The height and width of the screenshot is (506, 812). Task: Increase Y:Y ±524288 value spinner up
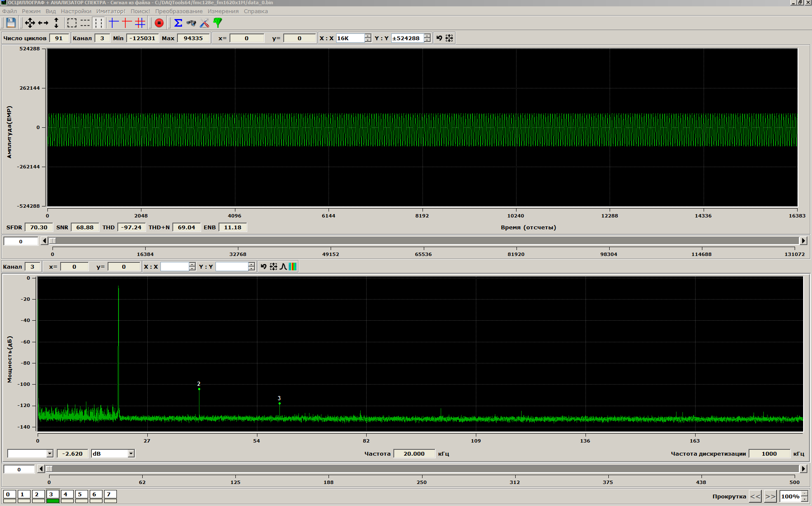pyautogui.click(x=427, y=36)
